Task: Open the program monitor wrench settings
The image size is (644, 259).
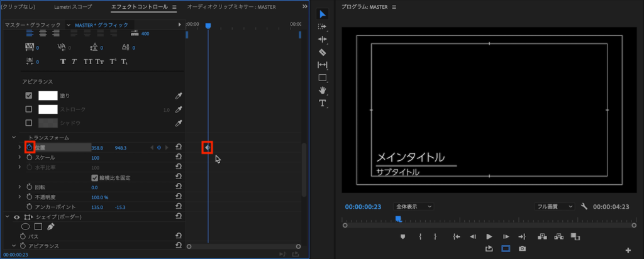Action: click(584, 206)
